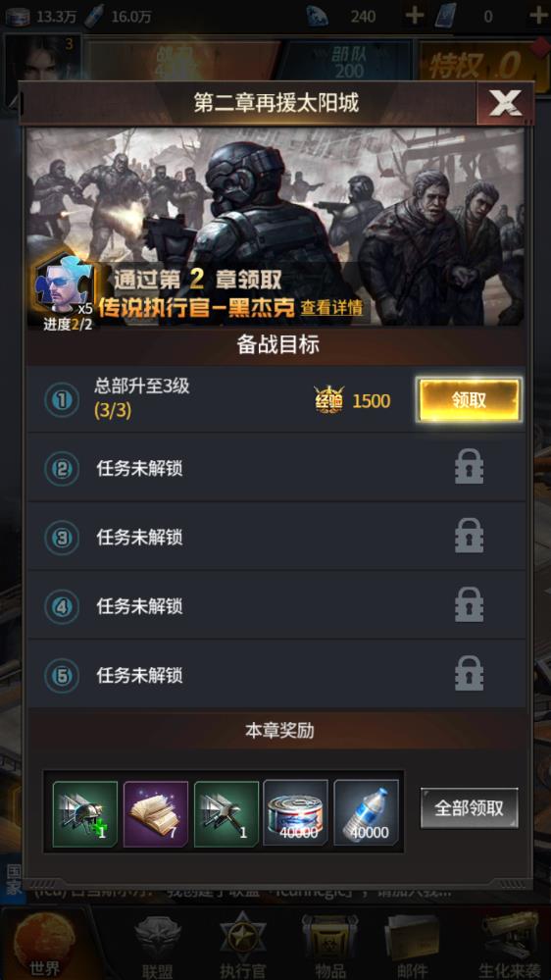
Task: Click the 全部领取 claim-all button
Action: coord(470,807)
